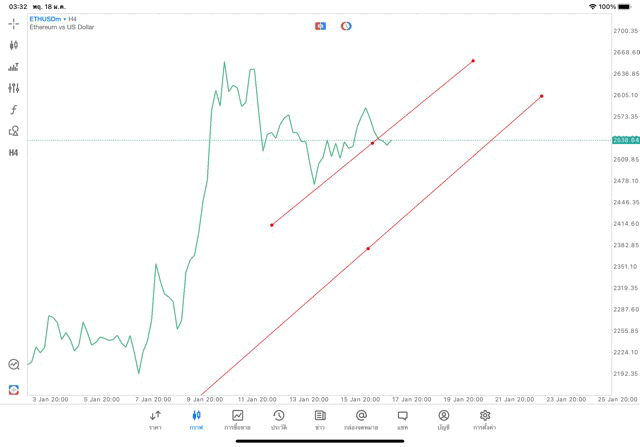The width and height of the screenshot is (640, 447).
Task: Open the ข่าว (News) tab
Action: (x=320, y=420)
